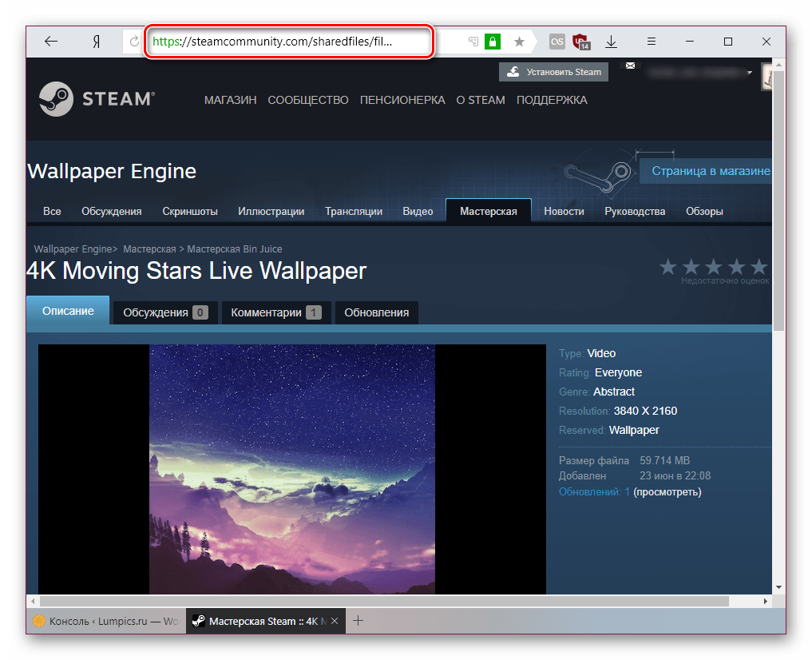This screenshot has width=812, height=660.
Task: Open a new tab with plus button
Action: point(358,620)
